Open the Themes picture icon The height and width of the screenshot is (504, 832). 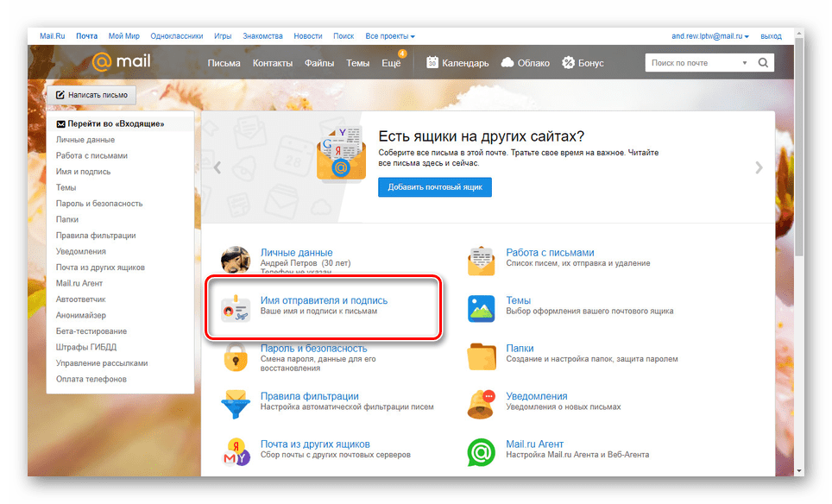482,307
